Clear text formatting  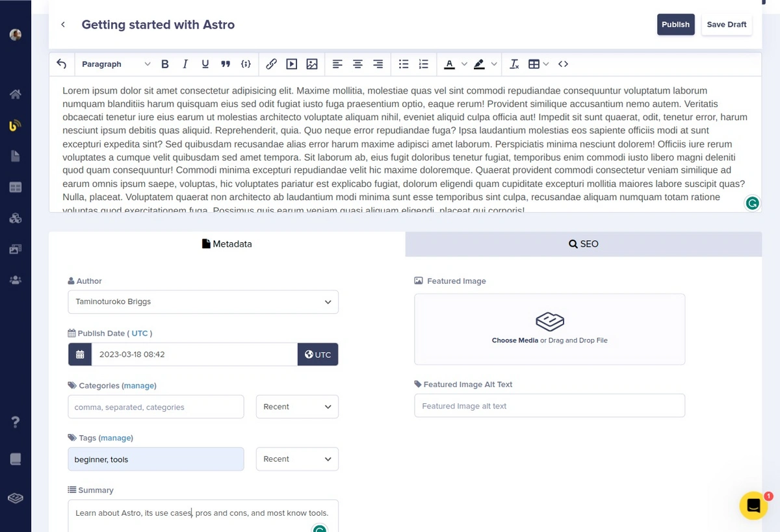(x=514, y=64)
